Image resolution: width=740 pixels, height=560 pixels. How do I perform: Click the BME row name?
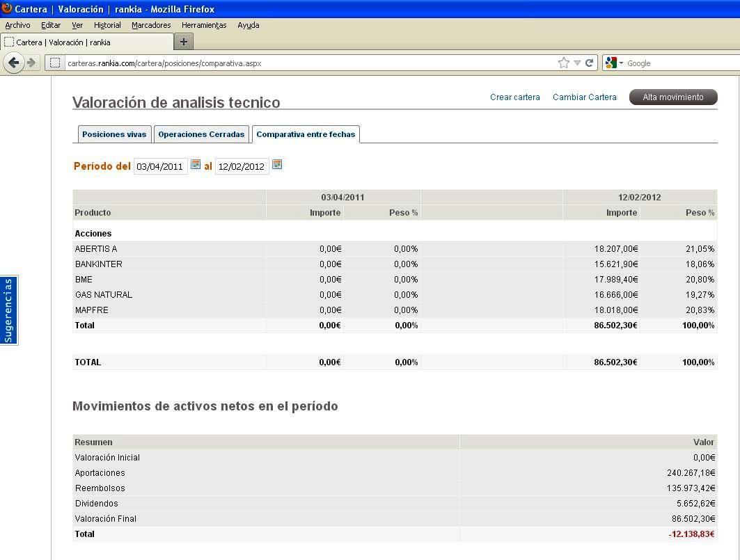[x=84, y=279]
